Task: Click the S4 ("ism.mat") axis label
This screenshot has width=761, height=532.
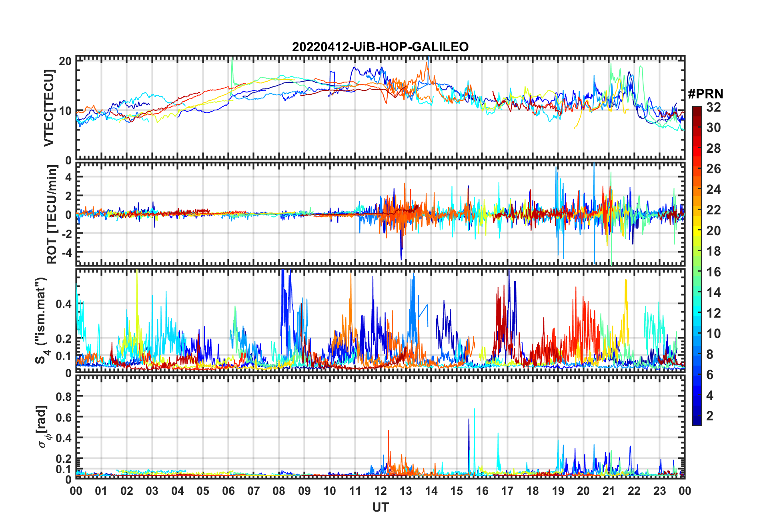Action: tap(42, 321)
